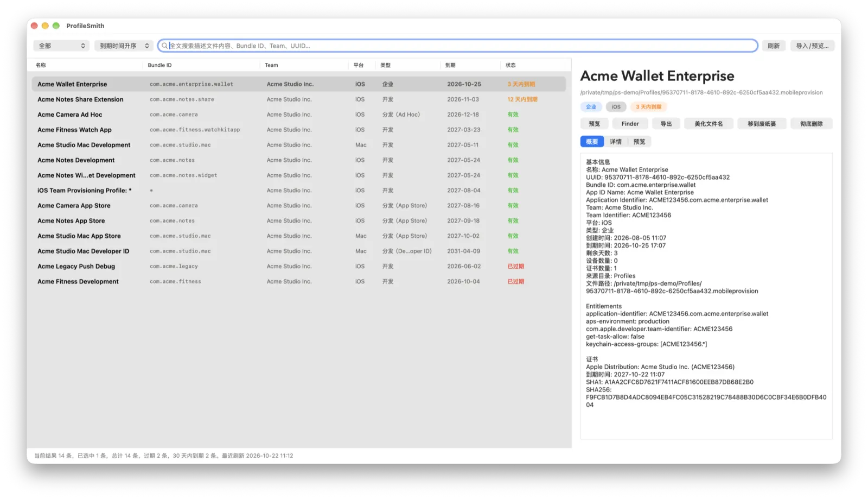Image resolution: width=868 pixels, height=499 pixels.
Task: Select the Acme Notes App Store row
Action: [x=299, y=221]
